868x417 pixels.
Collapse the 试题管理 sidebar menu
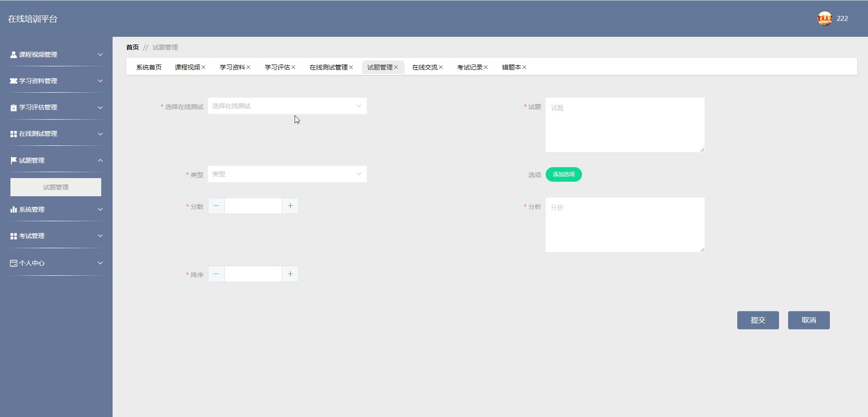click(100, 160)
